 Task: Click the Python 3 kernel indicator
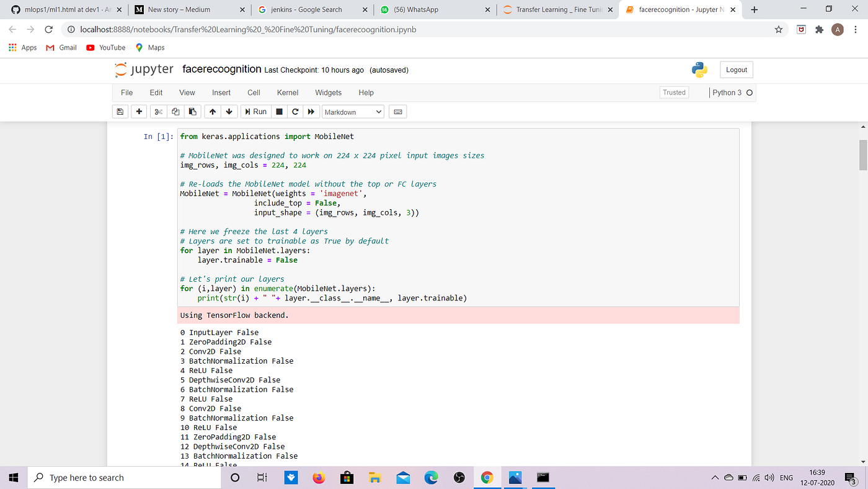(x=732, y=92)
